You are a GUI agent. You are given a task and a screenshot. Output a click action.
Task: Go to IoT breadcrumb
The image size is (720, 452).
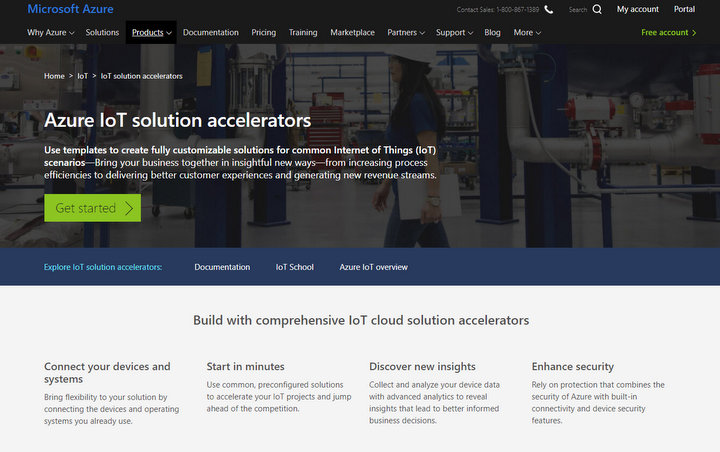click(x=82, y=76)
